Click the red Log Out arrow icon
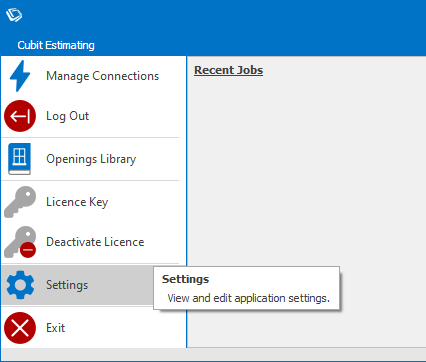 click(x=20, y=116)
